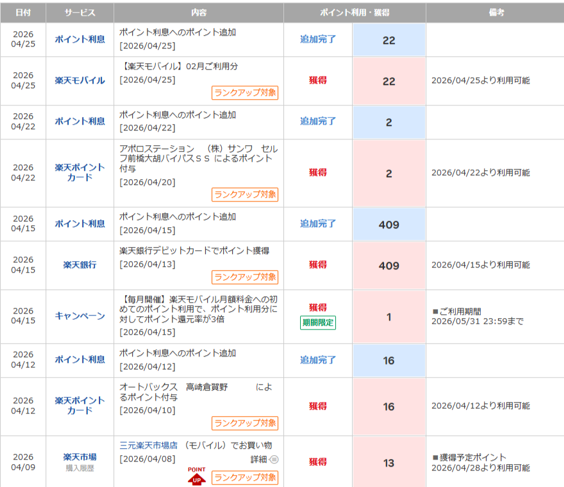Open 楽天ポイントカード link dated 2026 04/12
Image resolution: width=564 pixels, height=487 pixels.
tap(80, 405)
